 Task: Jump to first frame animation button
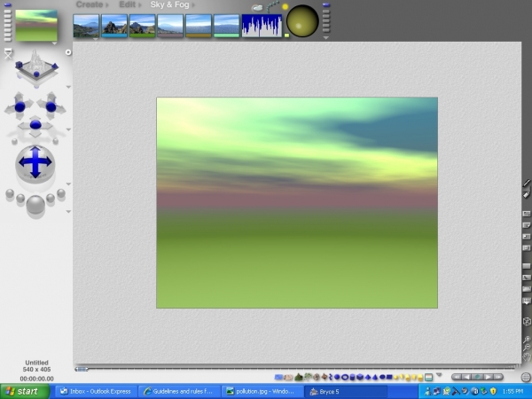[457, 377]
